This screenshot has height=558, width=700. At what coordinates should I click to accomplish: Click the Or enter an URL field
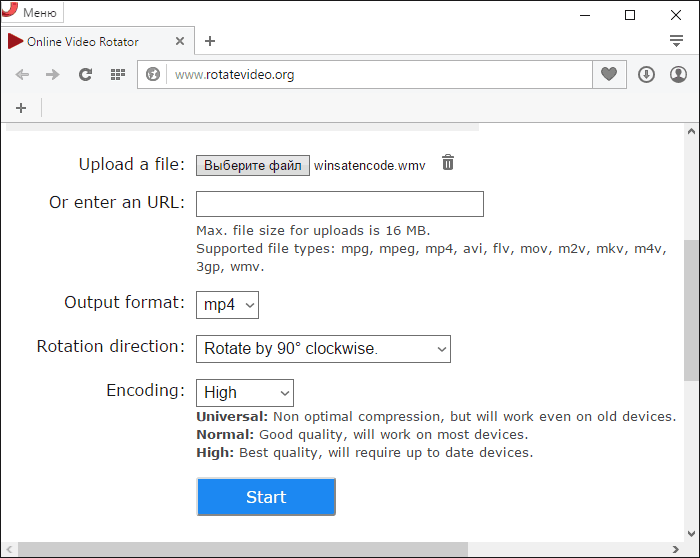(339, 204)
